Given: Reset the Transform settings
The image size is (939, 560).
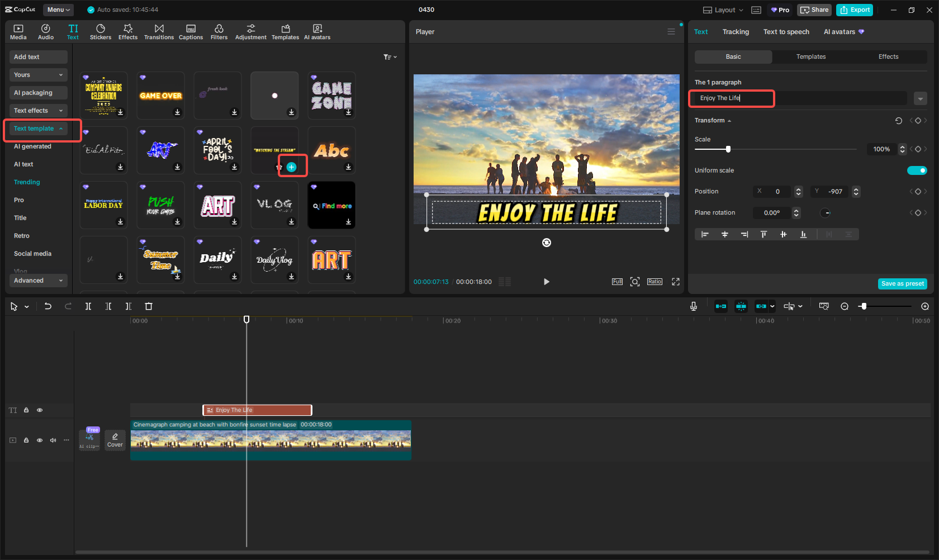Looking at the screenshot, I should point(898,121).
